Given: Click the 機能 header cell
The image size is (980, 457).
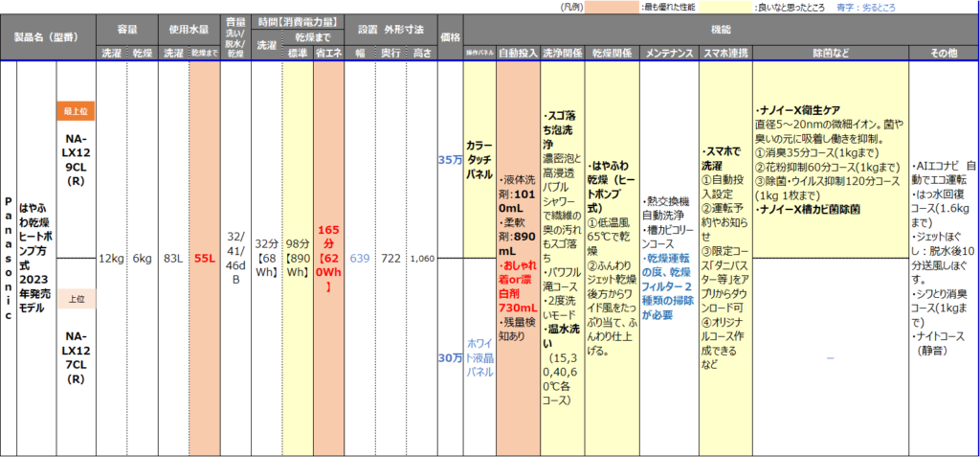Looking at the screenshot, I should [721, 30].
